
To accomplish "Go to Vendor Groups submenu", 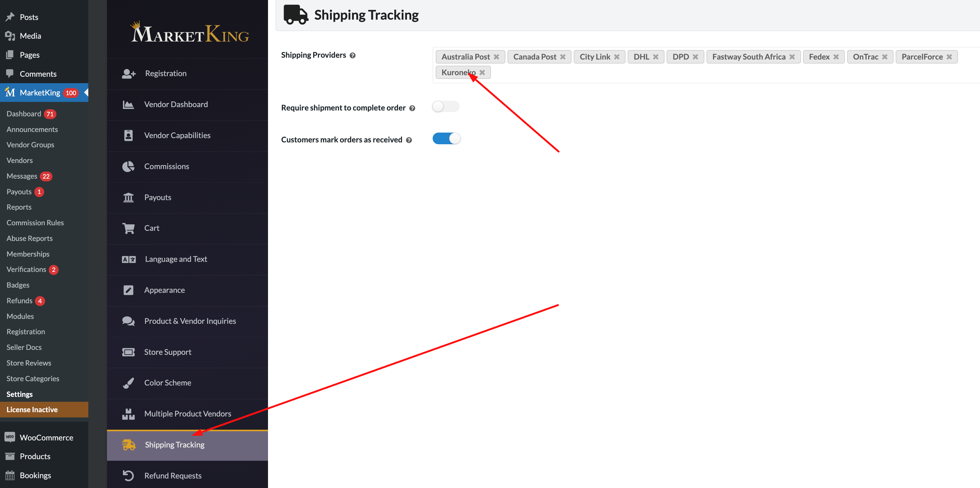I will pyautogui.click(x=30, y=145).
